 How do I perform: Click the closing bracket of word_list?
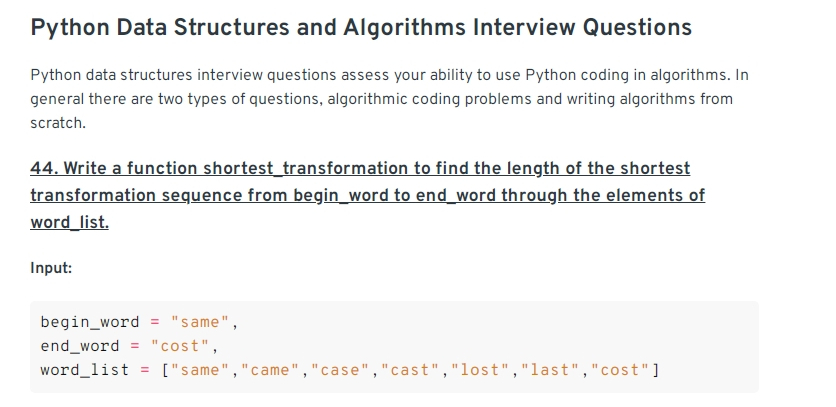click(656, 370)
